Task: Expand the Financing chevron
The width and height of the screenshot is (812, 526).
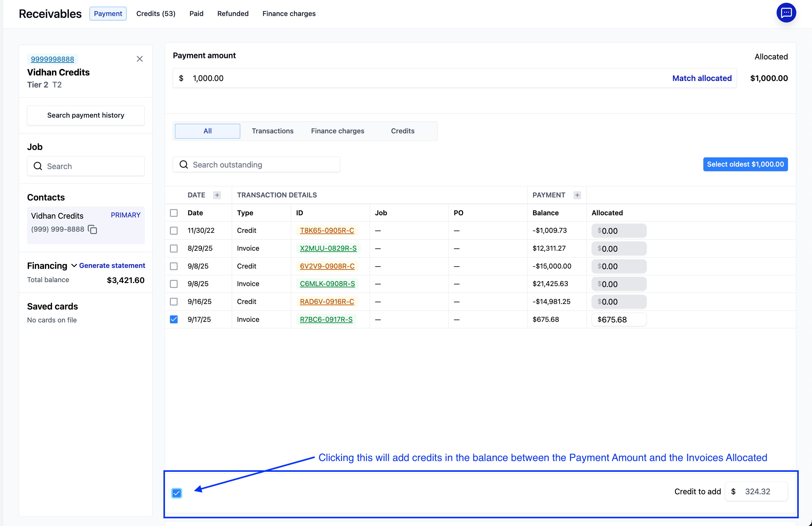Action: [x=74, y=265]
